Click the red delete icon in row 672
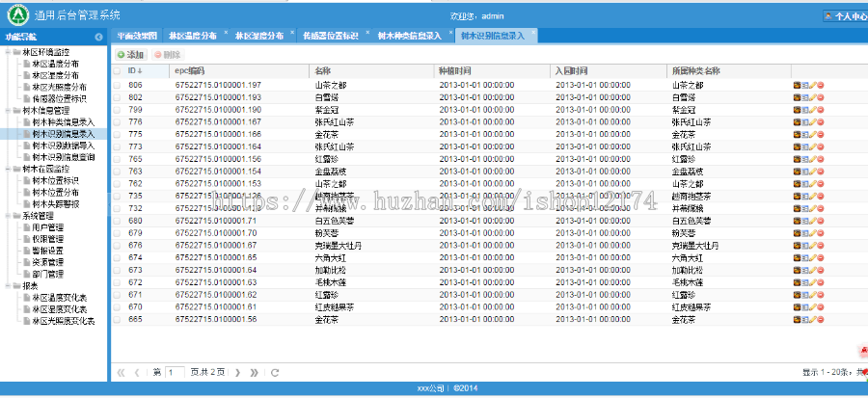This screenshot has width=868, height=398. [x=821, y=282]
